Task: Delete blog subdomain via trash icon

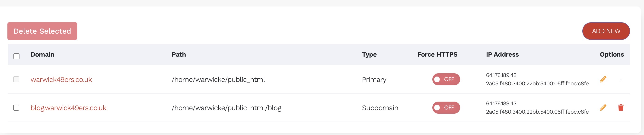Action: 621,107
